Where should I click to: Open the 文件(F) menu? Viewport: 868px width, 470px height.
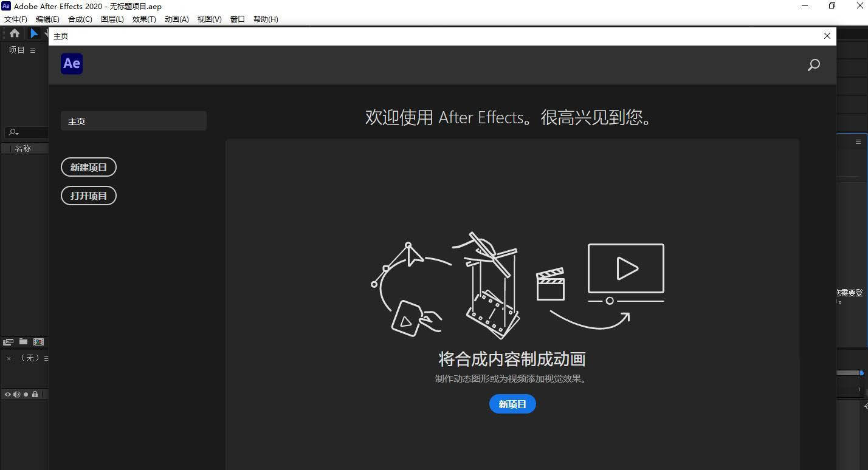point(16,19)
